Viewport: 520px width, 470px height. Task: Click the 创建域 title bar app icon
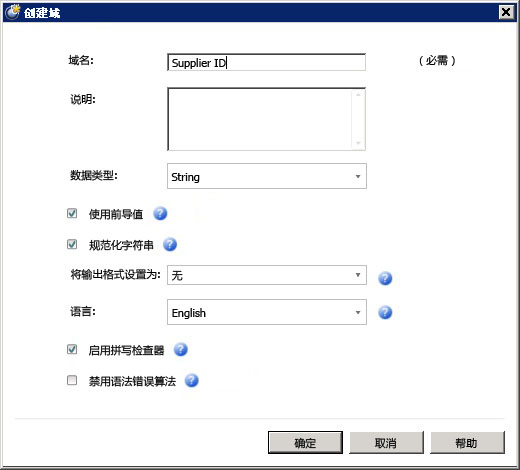[x=13, y=12]
